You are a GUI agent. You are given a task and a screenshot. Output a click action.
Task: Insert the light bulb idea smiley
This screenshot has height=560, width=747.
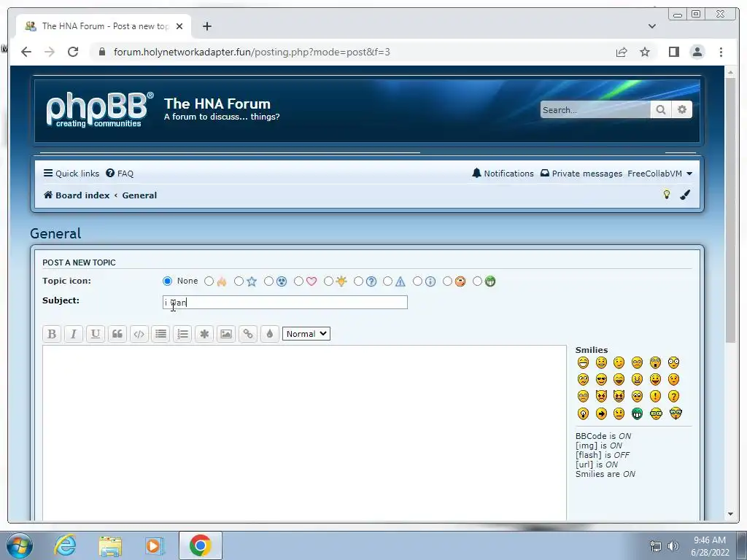tap(583, 413)
